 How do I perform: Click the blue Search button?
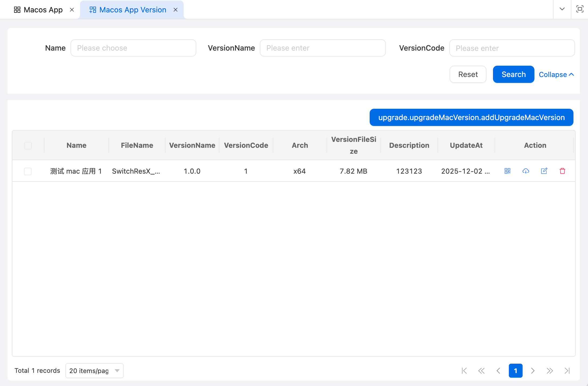[513, 74]
